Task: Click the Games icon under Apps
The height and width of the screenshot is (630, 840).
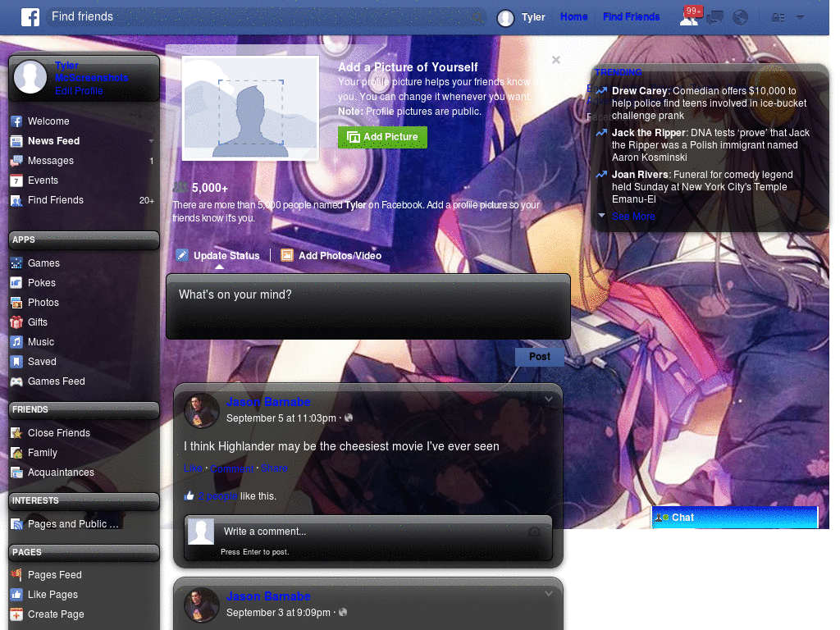Action: (x=16, y=263)
